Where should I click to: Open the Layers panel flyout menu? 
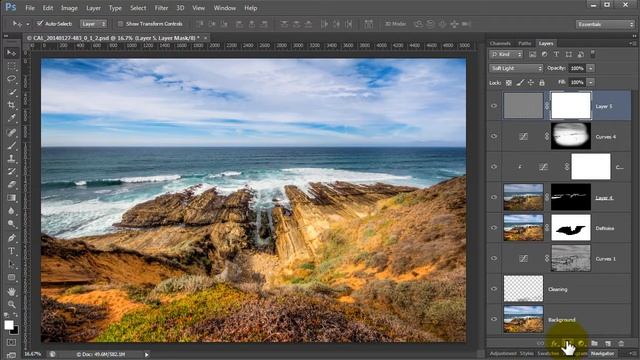[x=631, y=43]
